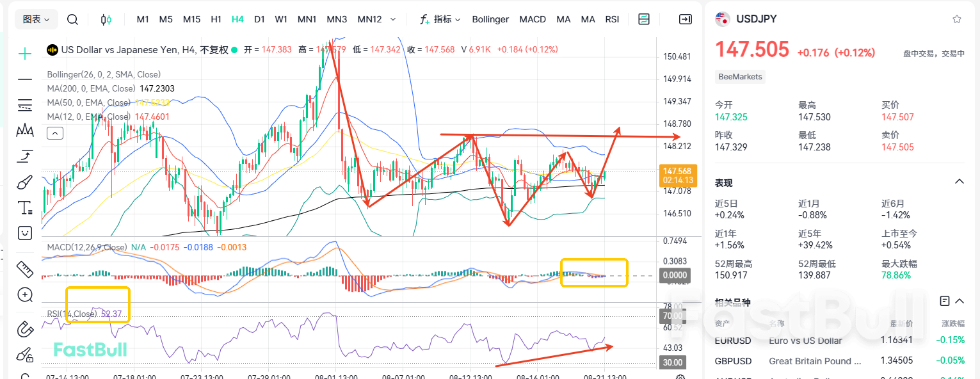Toggle the lock drawings tool
This screenshot has width=980, height=379.
[25, 354]
